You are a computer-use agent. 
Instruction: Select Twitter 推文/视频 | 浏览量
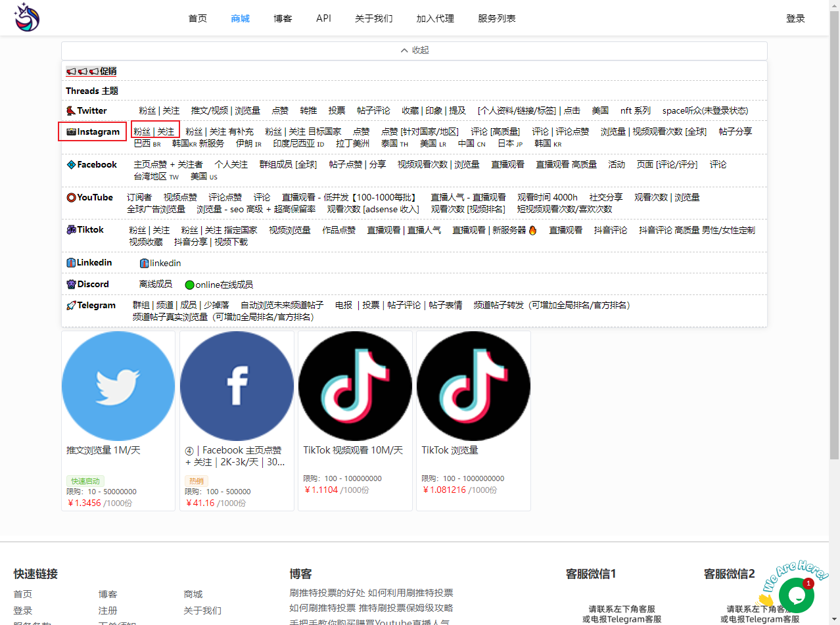coord(225,110)
